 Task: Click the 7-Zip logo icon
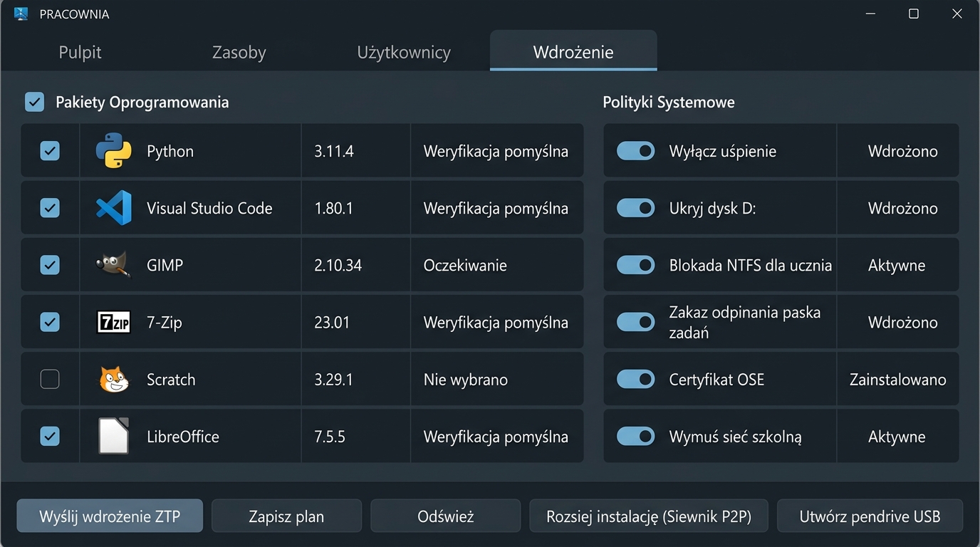click(114, 322)
